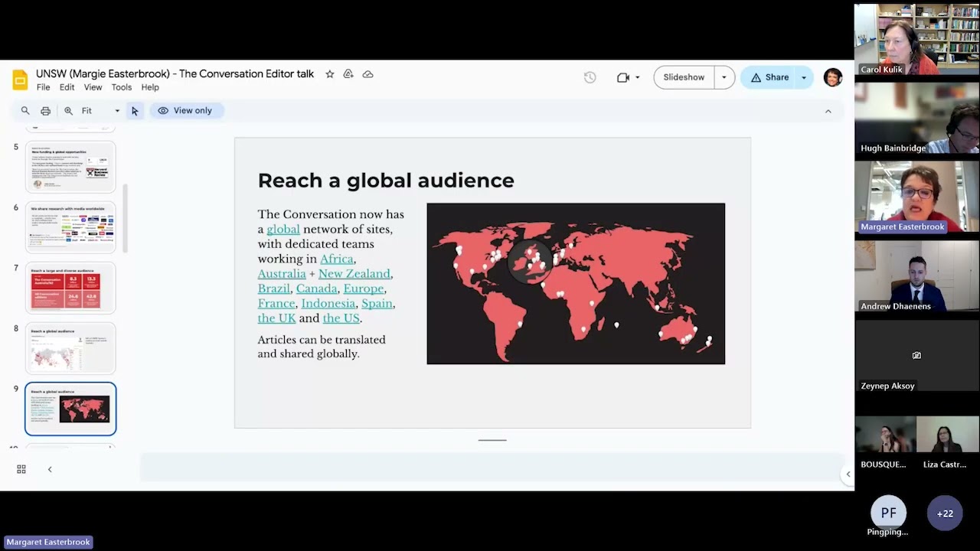Screen dimensions: 980x551
Task: Follow the Canada link
Action: (x=317, y=289)
